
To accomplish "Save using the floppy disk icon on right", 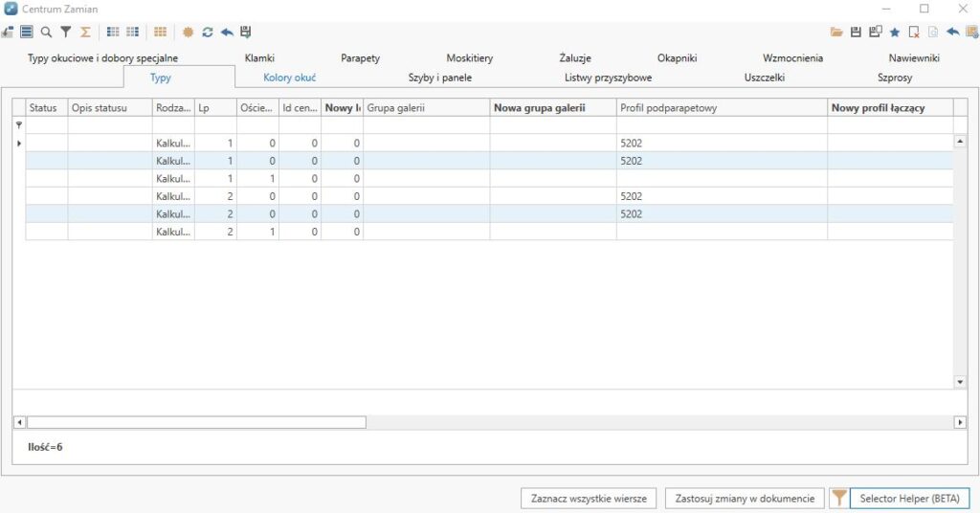I will click(857, 32).
